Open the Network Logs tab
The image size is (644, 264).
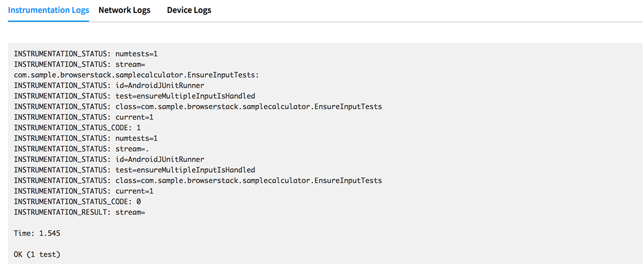125,10
